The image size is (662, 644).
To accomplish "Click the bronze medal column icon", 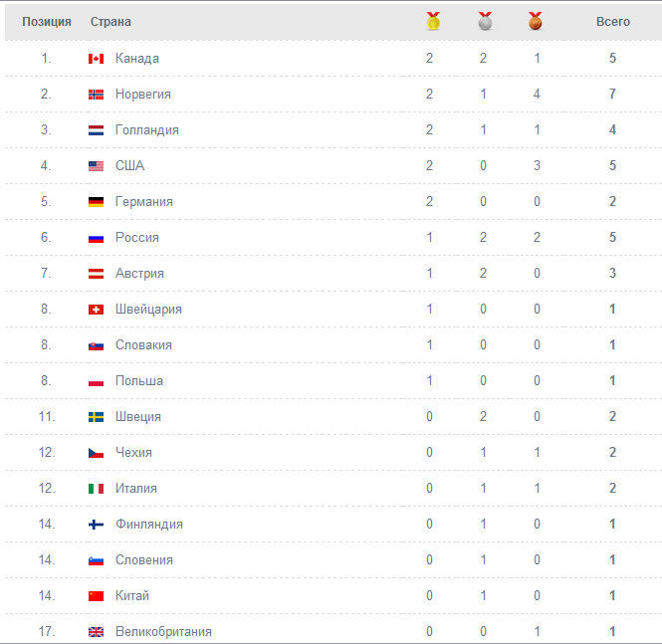I will pos(536,21).
